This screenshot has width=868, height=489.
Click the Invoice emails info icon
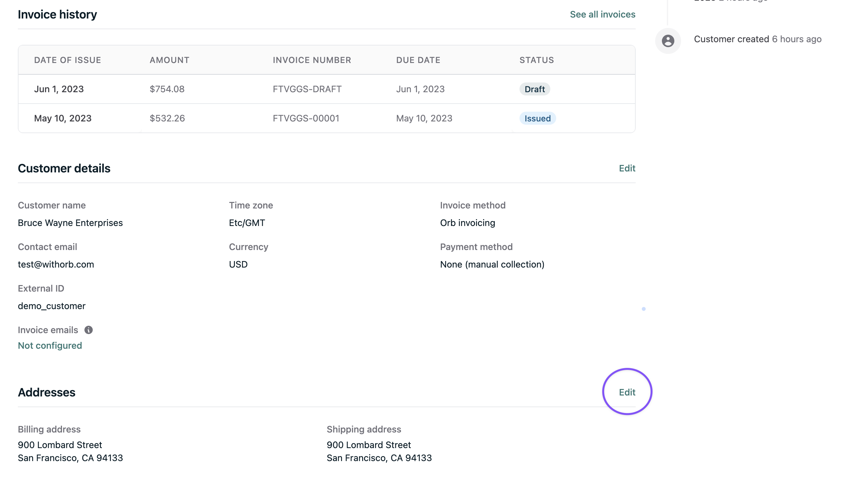coord(89,330)
